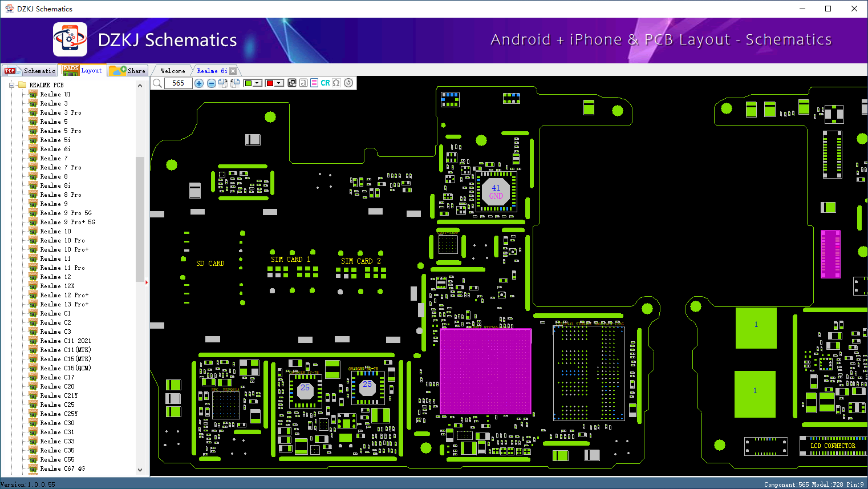Click the green color swatch in the toolbar

tap(248, 83)
